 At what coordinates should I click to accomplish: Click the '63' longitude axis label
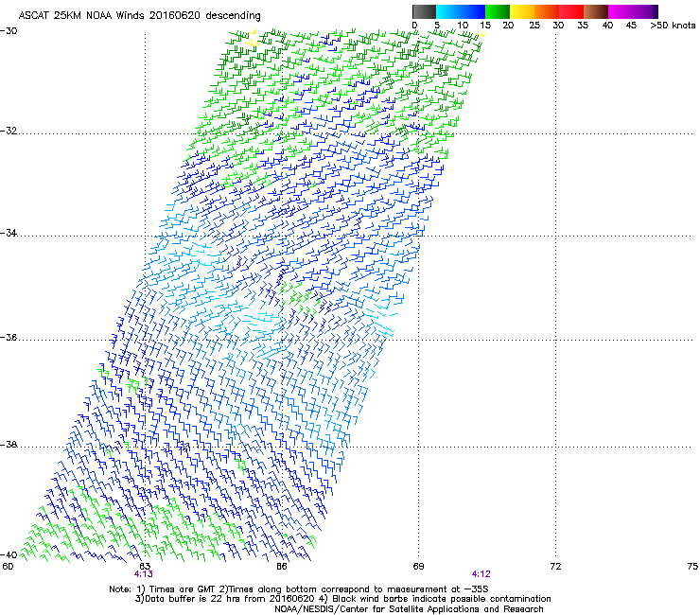(145, 567)
